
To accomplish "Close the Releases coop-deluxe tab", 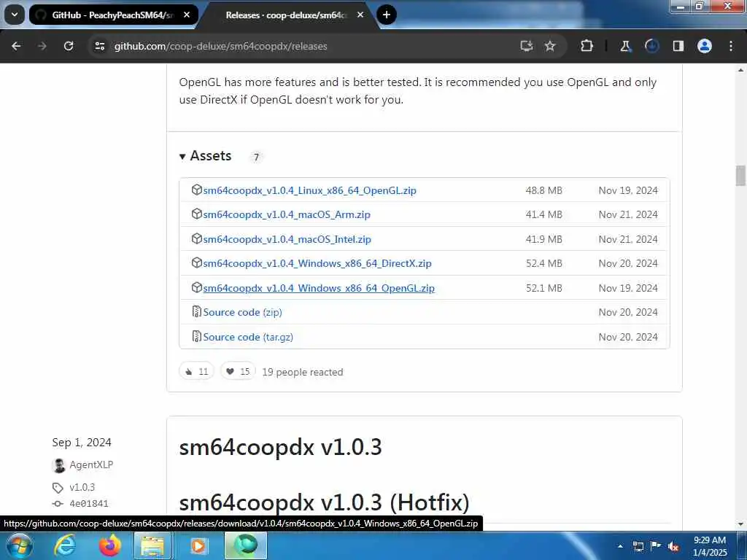I will pos(360,15).
